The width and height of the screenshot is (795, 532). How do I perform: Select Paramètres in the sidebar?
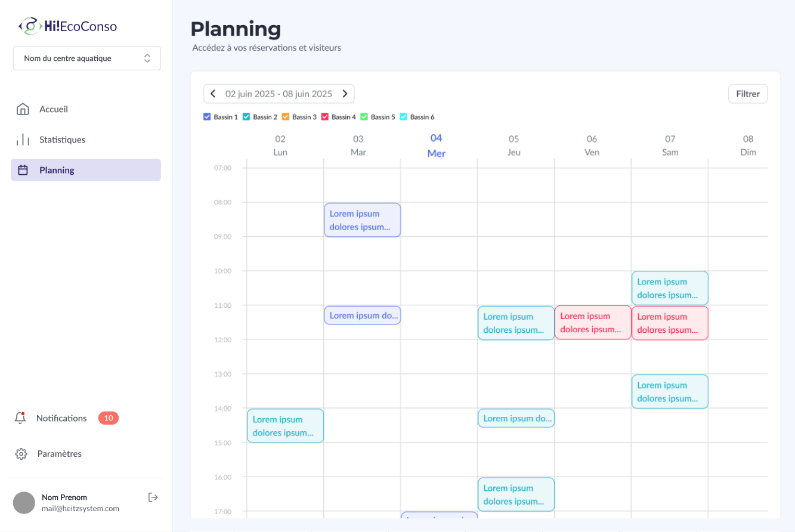(x=59, y=454)
